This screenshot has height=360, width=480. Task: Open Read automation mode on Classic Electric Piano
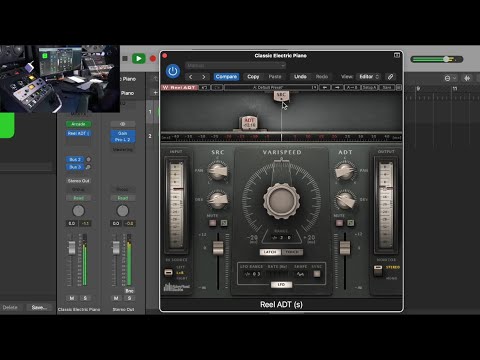point(79,198)
